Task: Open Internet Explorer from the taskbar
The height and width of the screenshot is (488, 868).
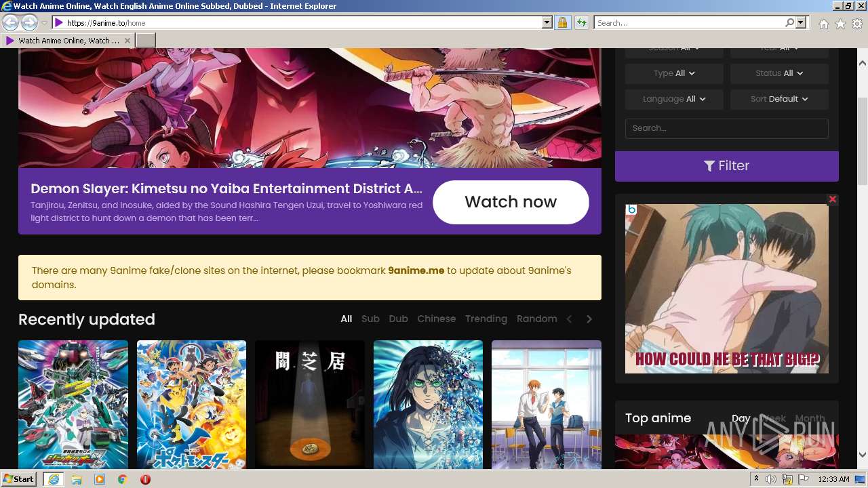Action: pyautogui.click(x=53, y=479)
